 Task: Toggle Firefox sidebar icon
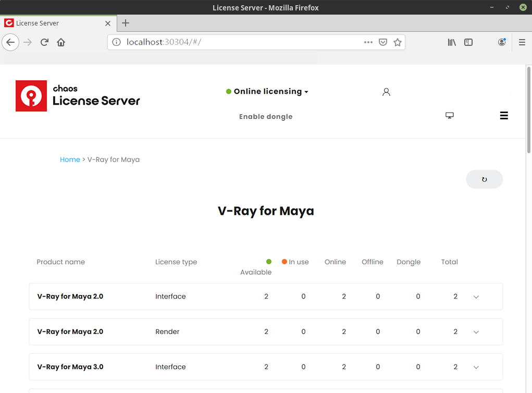(468, 42)
